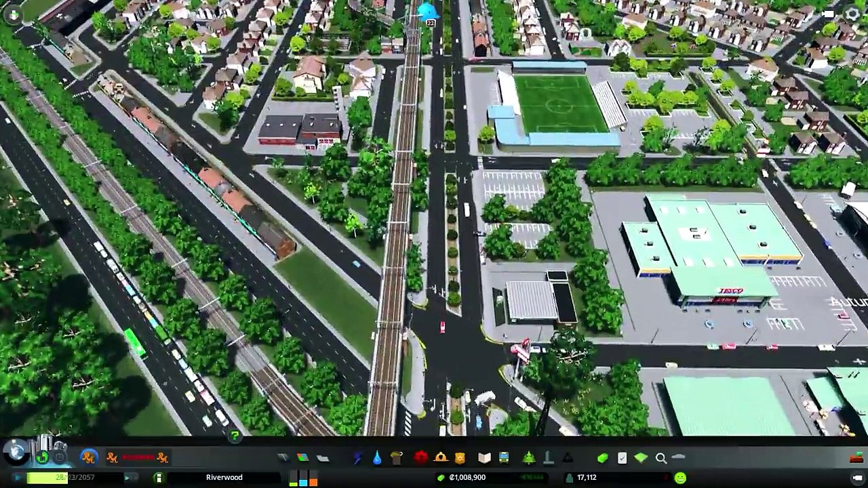Viewport: 868px width, 488px height.
Task: Click the advisor question mark button
Action: [234, 437]
